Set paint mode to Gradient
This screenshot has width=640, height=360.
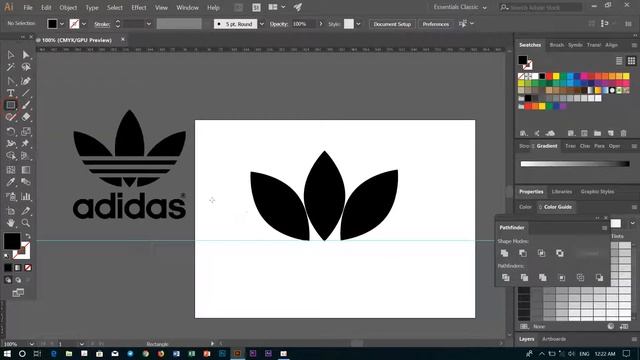point(18,268)
